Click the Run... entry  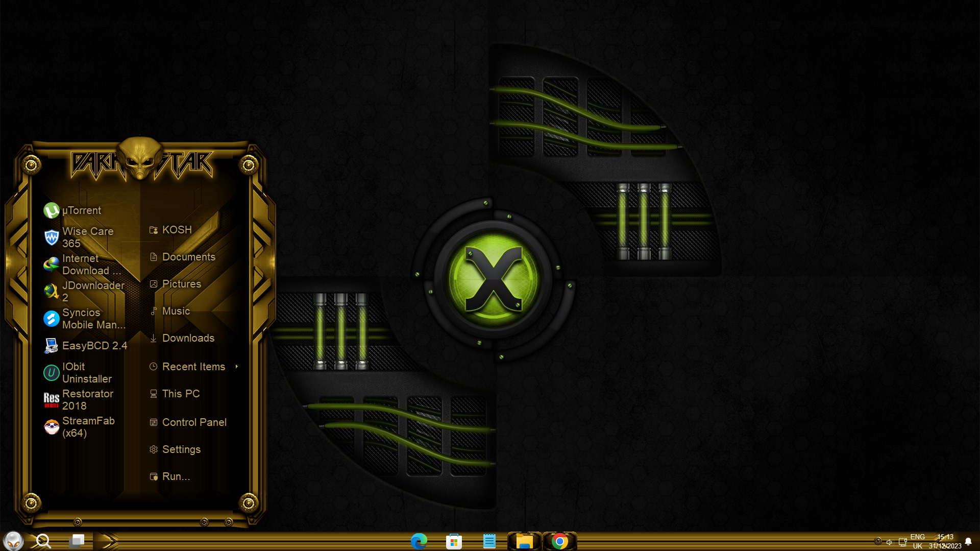point(176,476)
